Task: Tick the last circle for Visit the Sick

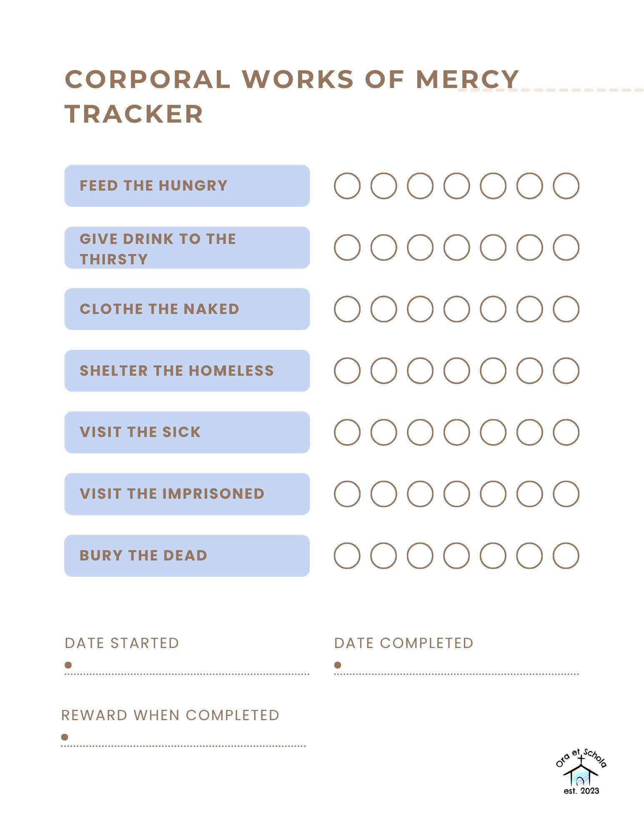Action: 566,432
